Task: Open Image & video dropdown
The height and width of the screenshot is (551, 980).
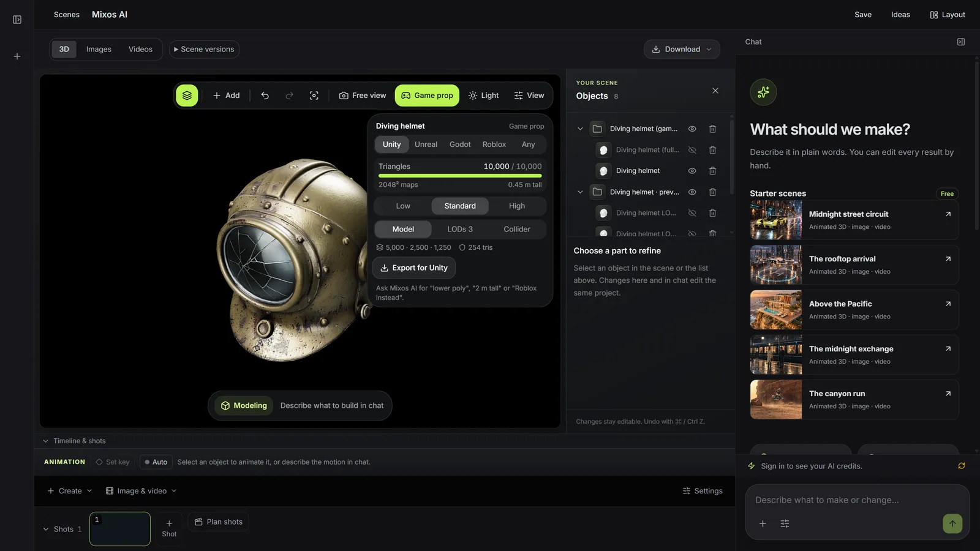Action: (x=141, y=491)
